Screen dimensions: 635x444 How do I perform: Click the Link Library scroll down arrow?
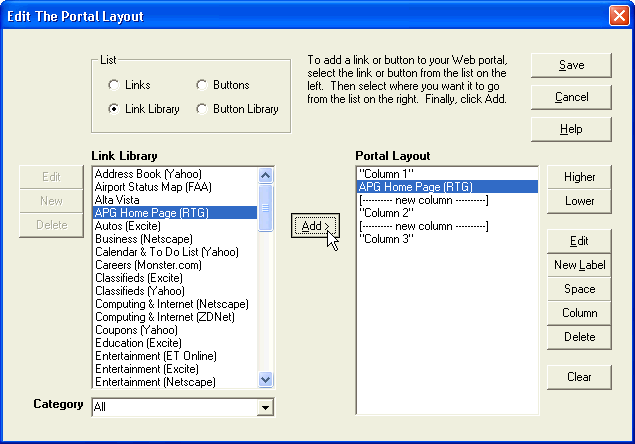click(265, 380)
